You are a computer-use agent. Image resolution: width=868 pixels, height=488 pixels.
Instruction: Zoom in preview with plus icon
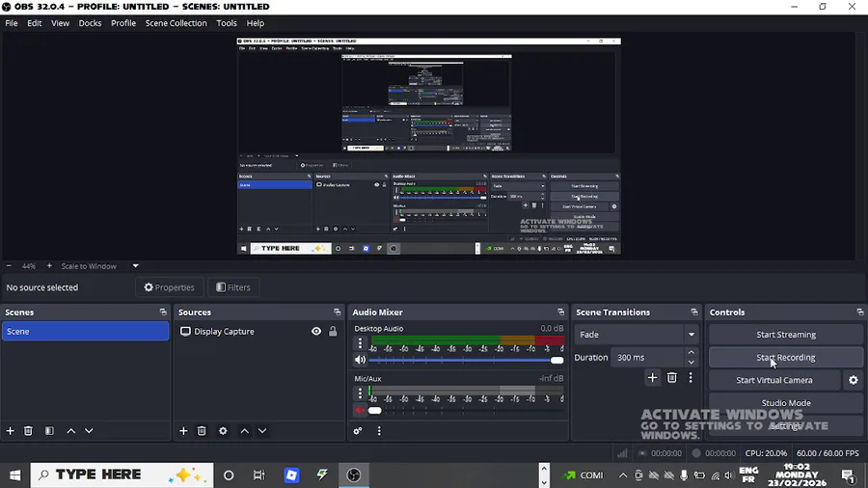tap(49, 266)
